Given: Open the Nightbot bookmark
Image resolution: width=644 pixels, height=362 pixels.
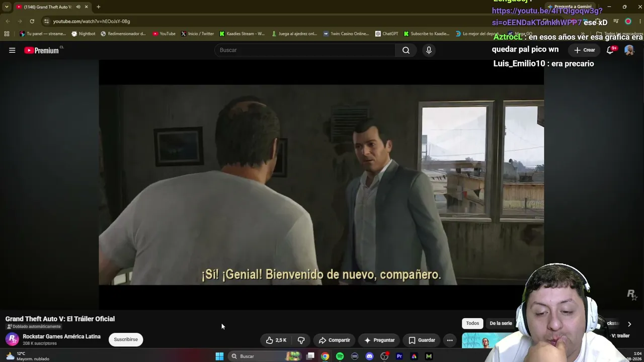Looking at the screenshot, I should (83, 34).
